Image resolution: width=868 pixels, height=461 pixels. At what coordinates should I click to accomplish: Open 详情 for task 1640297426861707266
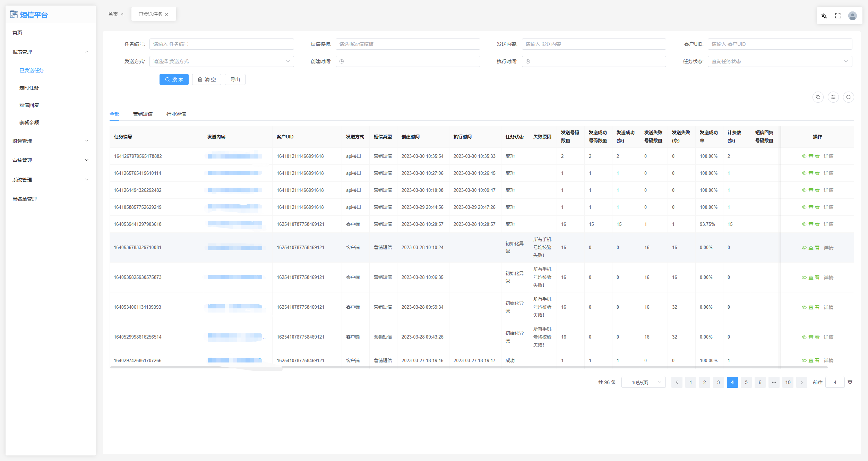[x=828, y=360]
